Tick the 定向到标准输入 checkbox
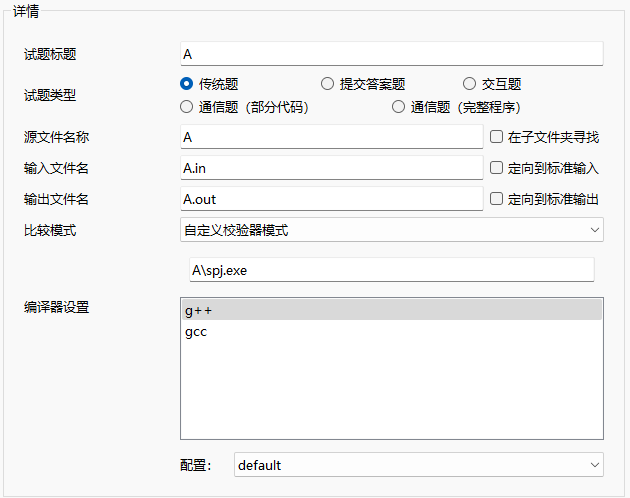 click(x=496, y=168)
